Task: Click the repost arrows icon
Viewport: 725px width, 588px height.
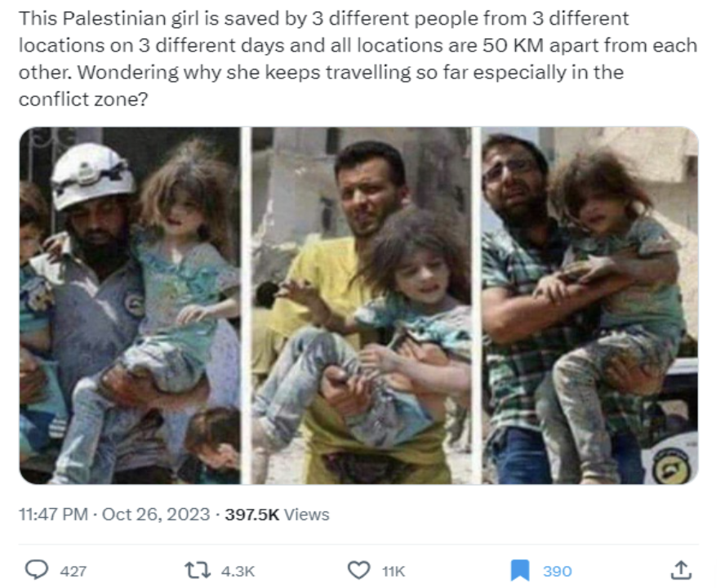Action: pyautogui.click(x=198, y=570)
